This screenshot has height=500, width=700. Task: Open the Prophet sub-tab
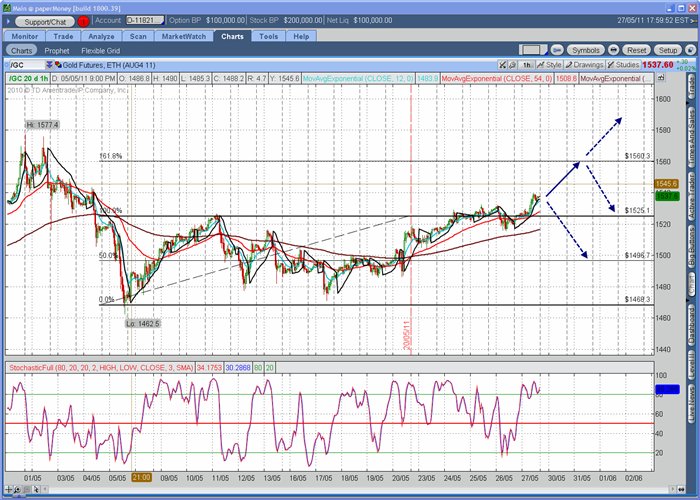click(57, 50)
